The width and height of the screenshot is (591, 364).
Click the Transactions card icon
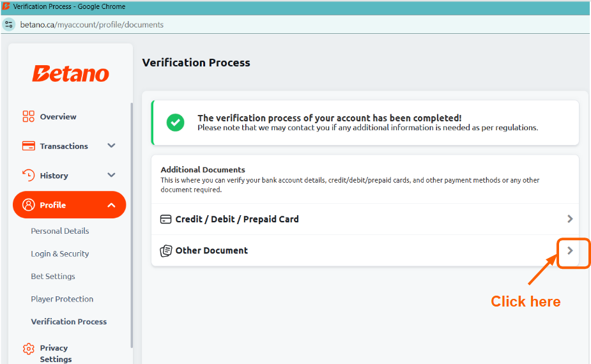[x=28, y=146]
